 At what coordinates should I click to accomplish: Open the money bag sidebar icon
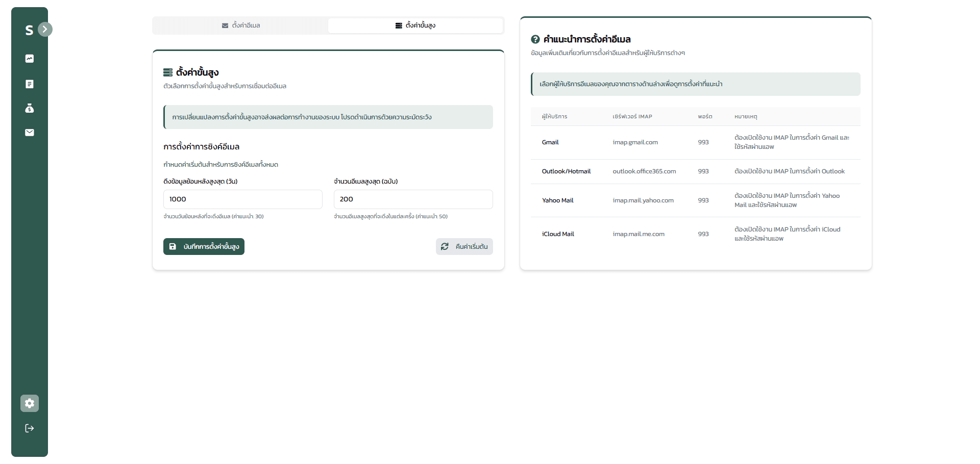click(x=30, y=108)
